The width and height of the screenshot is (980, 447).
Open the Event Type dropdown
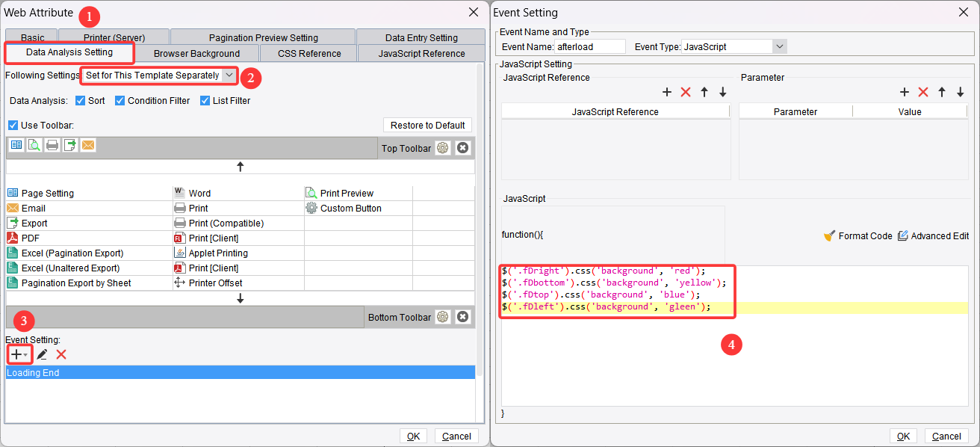780,46
